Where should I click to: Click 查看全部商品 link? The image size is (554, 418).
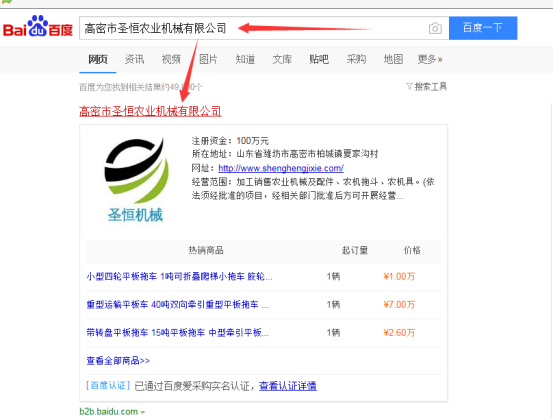coord(118,361)
